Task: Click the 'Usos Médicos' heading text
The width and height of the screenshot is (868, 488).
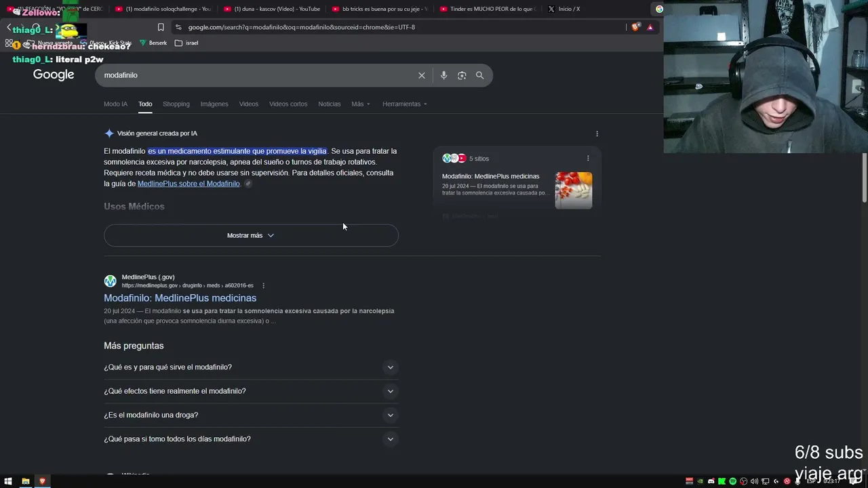Action: click(134, 207)
